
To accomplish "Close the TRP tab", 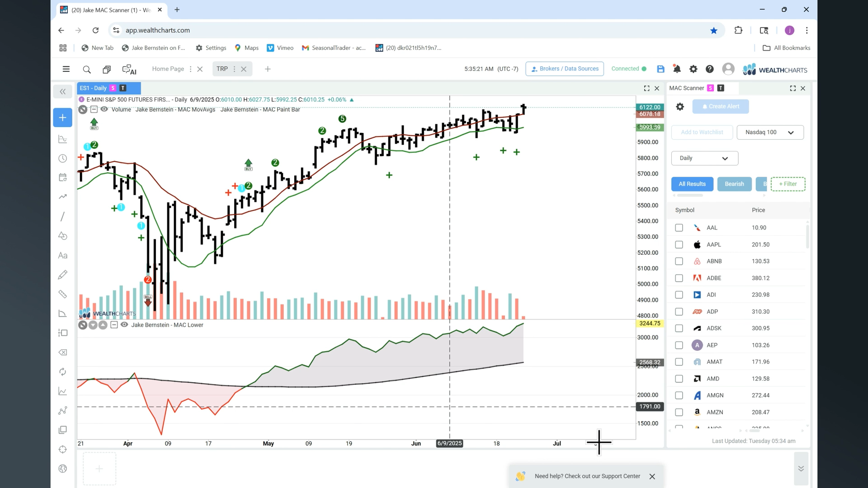I will click(244, 69).
